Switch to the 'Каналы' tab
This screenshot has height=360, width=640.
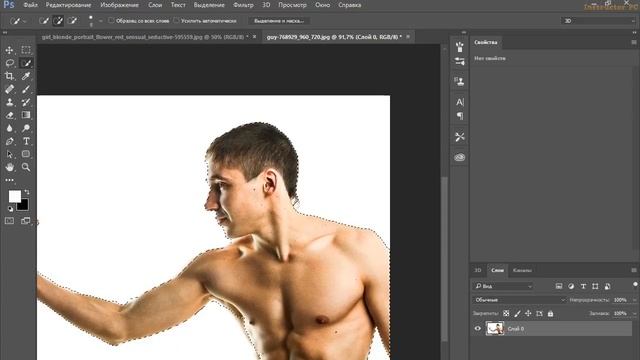coord(522,270)
